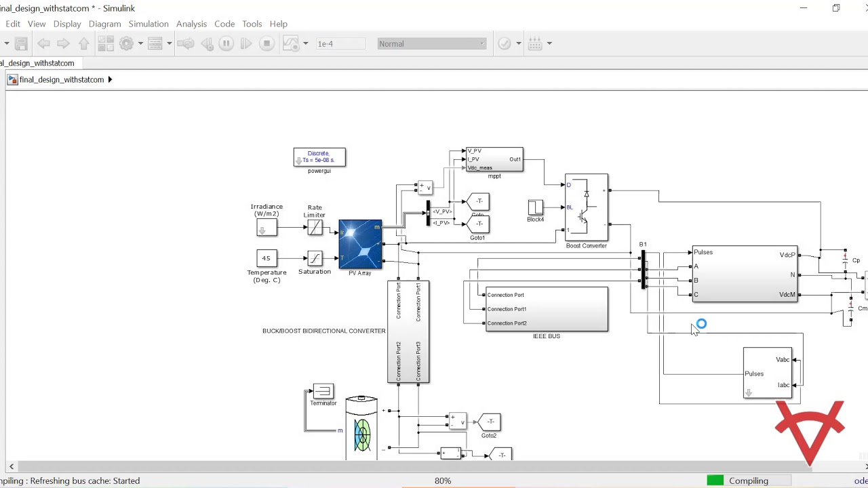Open the Library Browser icon

point(106,43)
